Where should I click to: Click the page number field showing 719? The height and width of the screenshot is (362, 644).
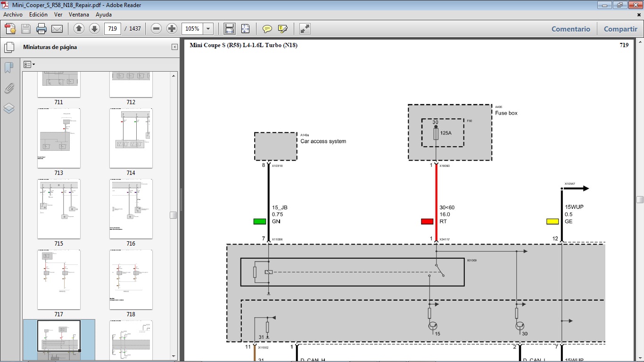coord(112,29)
